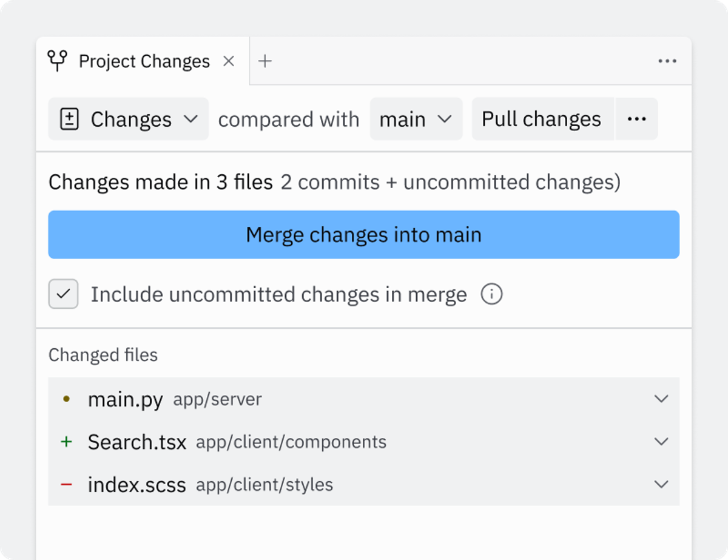The image size is (728, 560).
Task: Open the Changes comparison dropdown
Action: (x=127, y=119)
